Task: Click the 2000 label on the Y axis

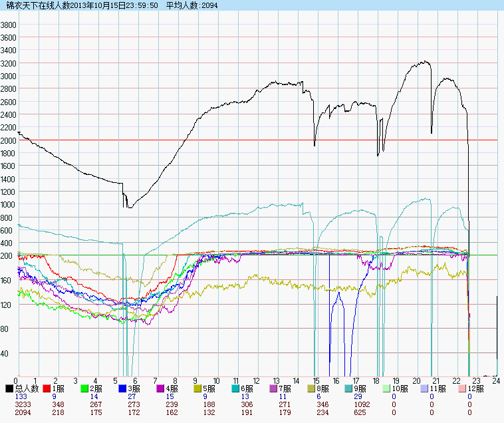Action: (9, 140)
